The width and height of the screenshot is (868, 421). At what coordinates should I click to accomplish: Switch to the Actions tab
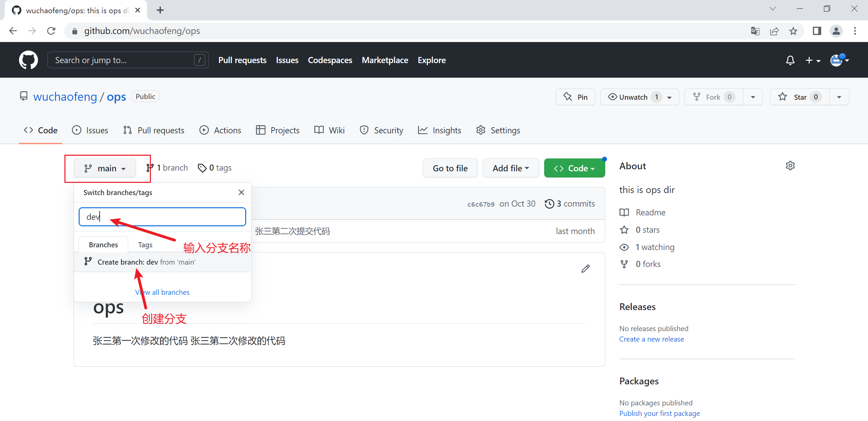pos(220,130)
